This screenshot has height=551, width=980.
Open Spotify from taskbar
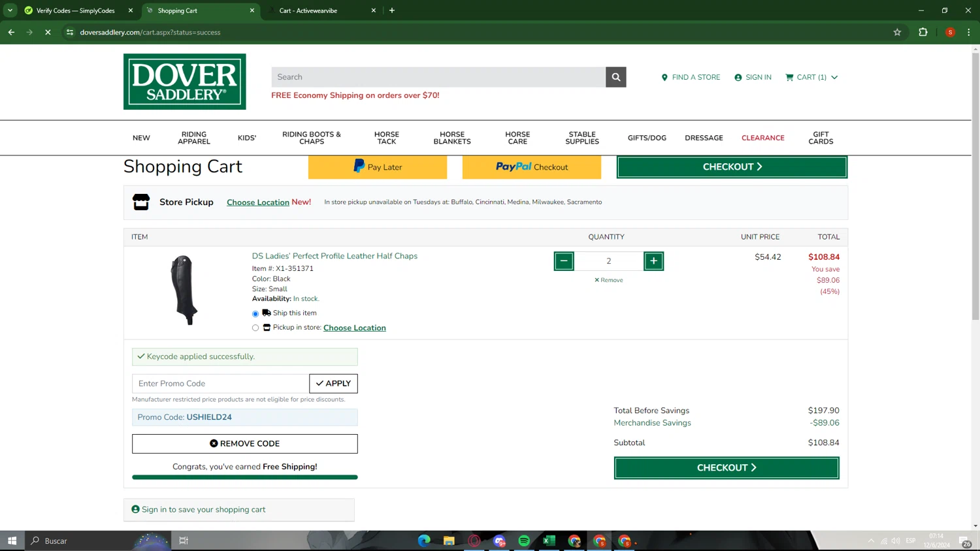click(524, 541)
